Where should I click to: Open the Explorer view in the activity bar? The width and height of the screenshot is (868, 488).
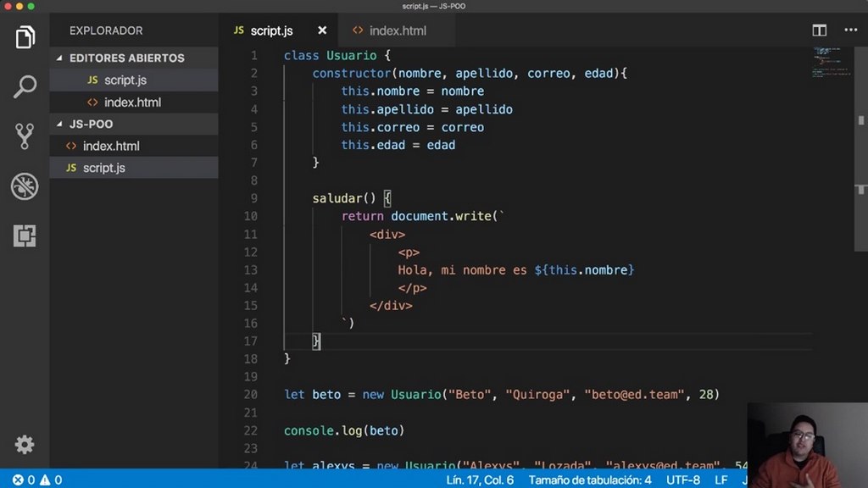(25, 36)
